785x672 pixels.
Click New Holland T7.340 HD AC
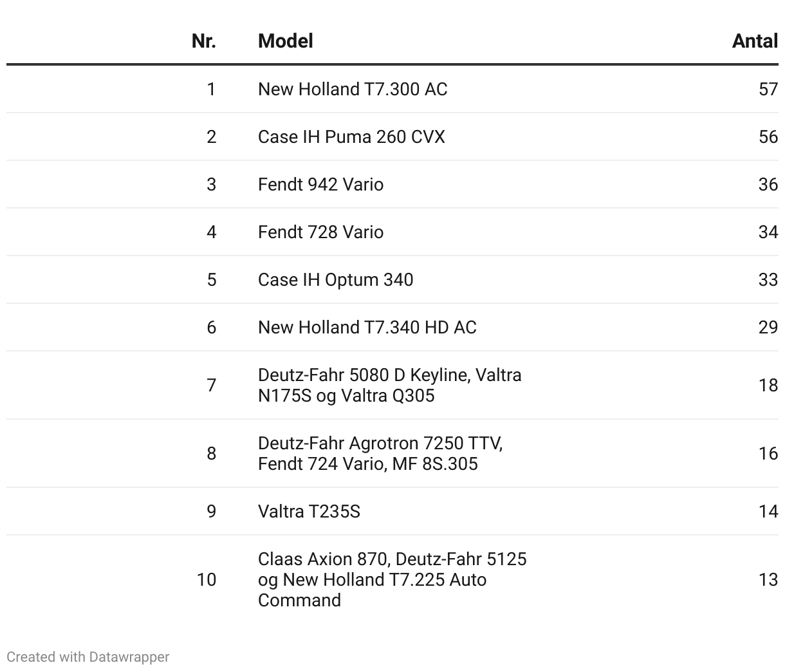coord(367,327)
